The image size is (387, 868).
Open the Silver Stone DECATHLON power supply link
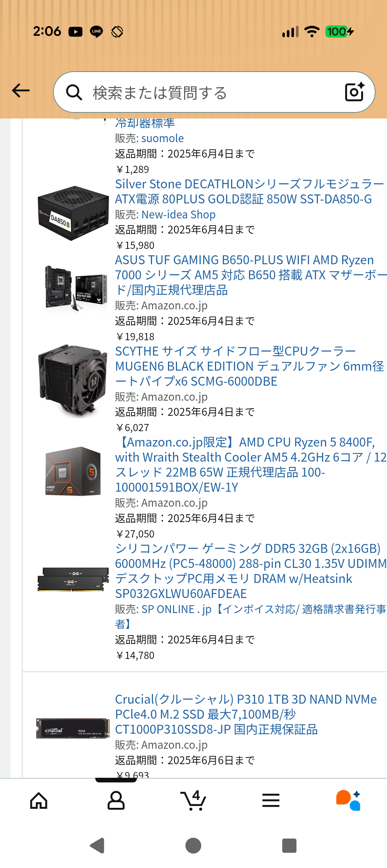tap(249, 192)
